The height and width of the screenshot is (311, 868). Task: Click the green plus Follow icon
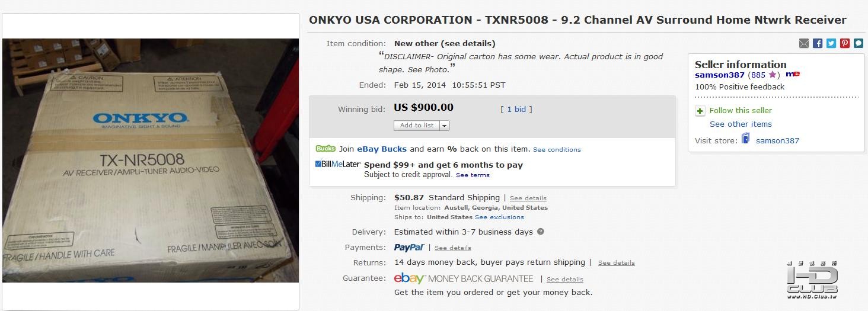tap(700, 111)
